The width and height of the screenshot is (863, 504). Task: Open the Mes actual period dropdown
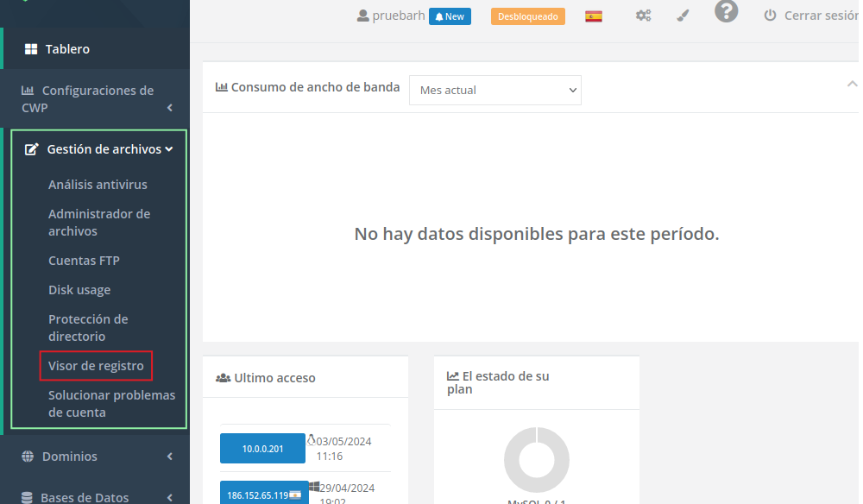click(494, 90)
